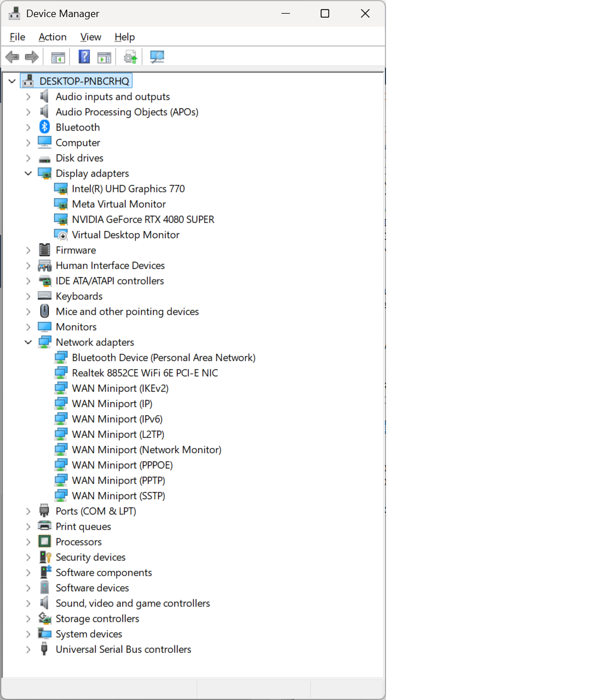The width and height of the screenshot is (614, 700).
Task: Open the Action menu
Action: click(52, 37)
